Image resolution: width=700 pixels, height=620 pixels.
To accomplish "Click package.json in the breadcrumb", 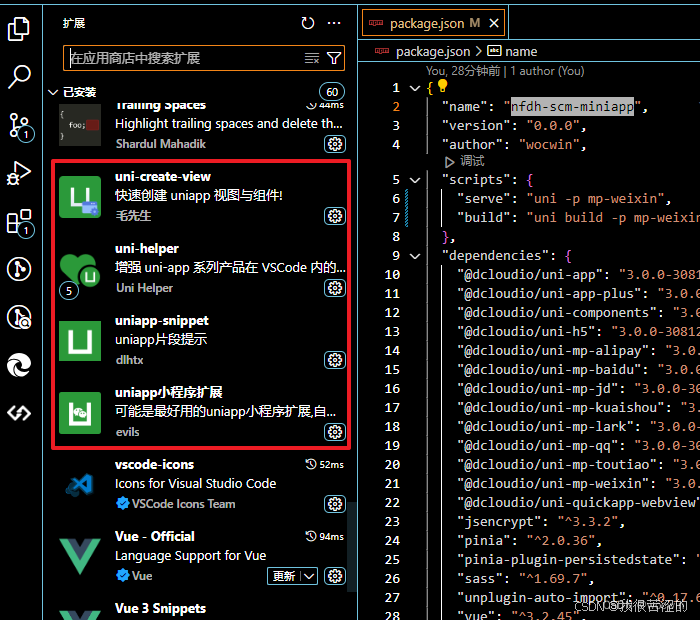I will (x=433, y=52).
